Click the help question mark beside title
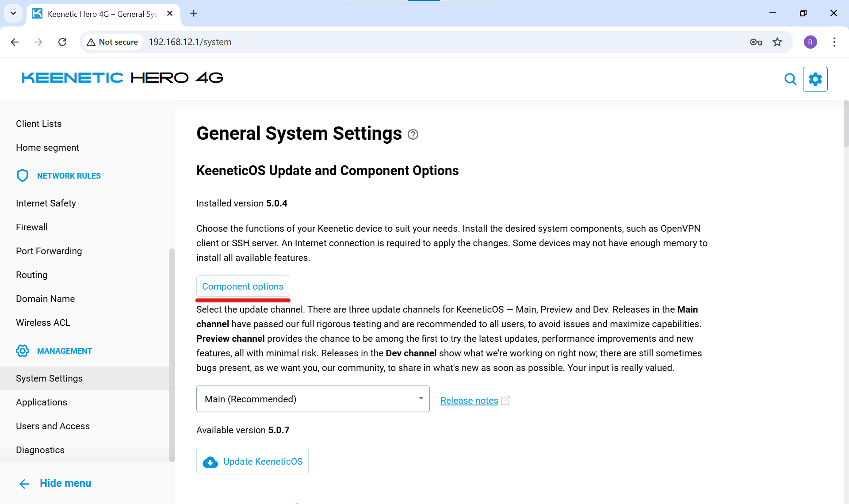Image resolution: width=849 pixels, height=504 pixels. click(x=413, y=134)
